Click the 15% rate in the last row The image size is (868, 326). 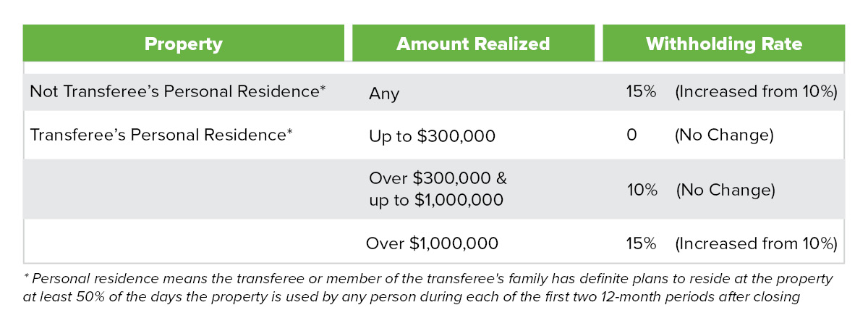[641, 243]
